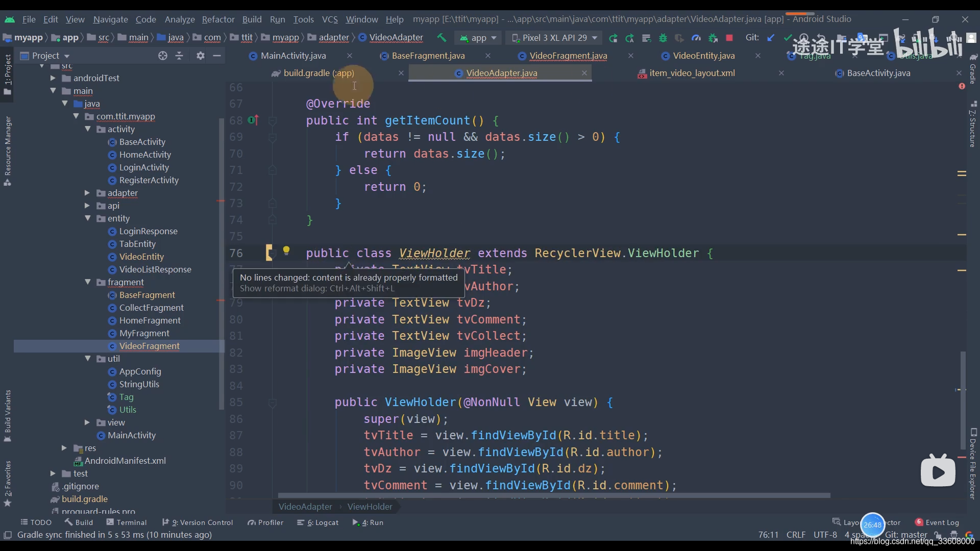The image size is (980, 551).
Task: Select LoginActivity in project tree
Action: (x=144, y=167)
